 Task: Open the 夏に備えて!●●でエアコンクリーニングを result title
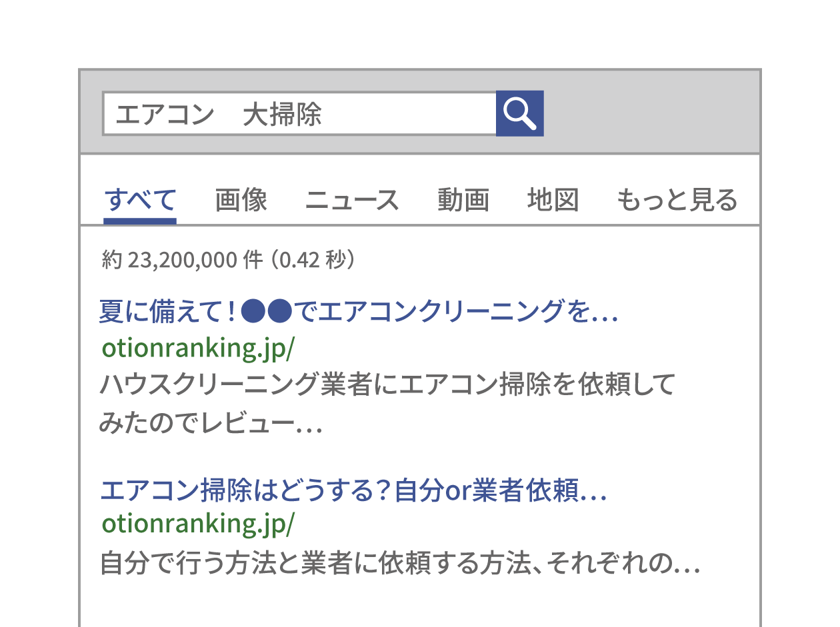[359, 311]
